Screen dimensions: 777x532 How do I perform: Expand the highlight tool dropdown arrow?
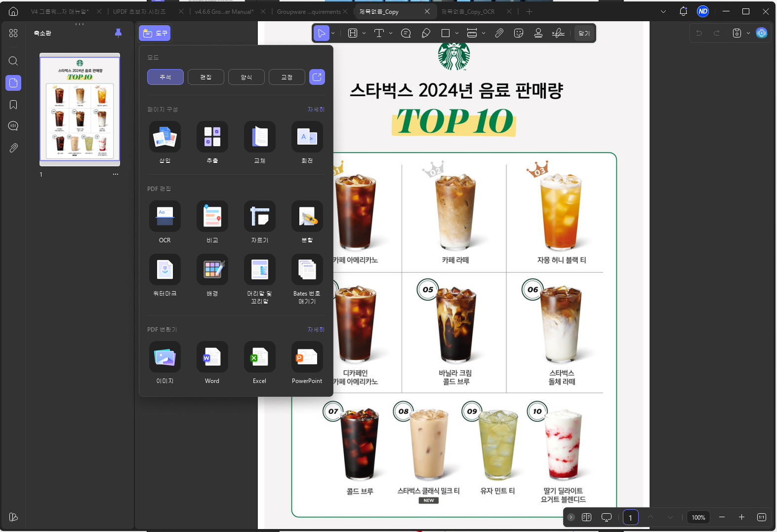click(364, 33)
